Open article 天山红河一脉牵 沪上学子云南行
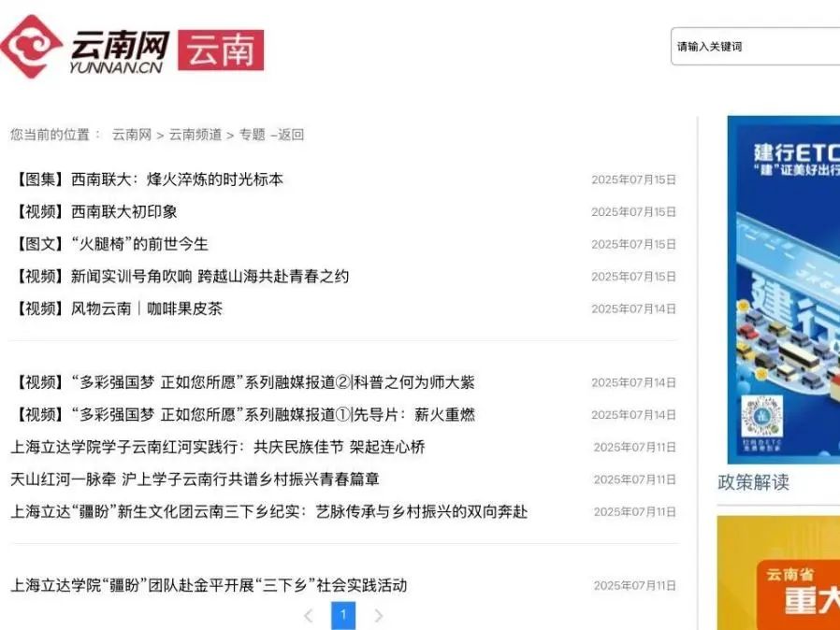 tap(195, 480)
